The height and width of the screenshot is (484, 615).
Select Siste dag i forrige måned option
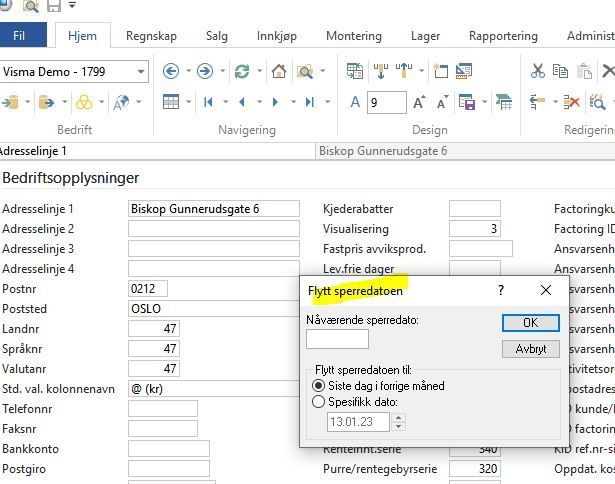tap(318, 386)
